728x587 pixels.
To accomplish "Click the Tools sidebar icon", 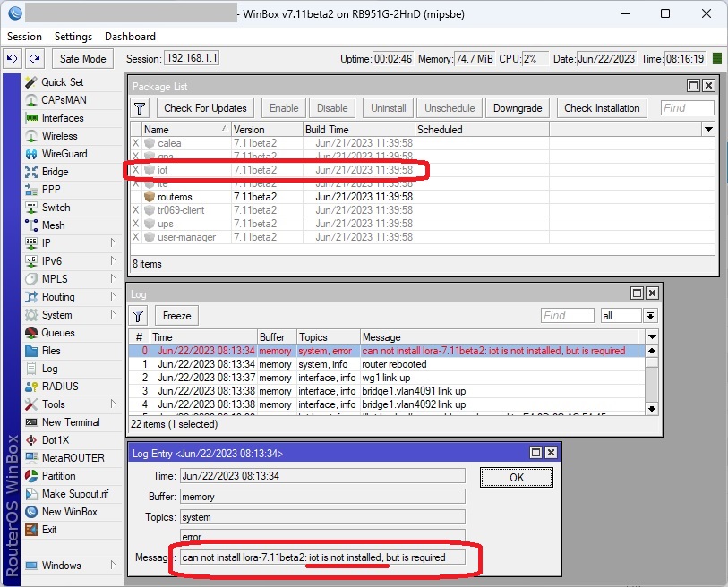I will point(31,404).
